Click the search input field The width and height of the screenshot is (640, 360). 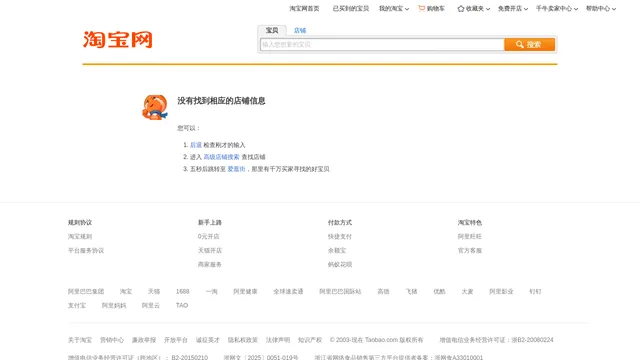tap(382, 44)
